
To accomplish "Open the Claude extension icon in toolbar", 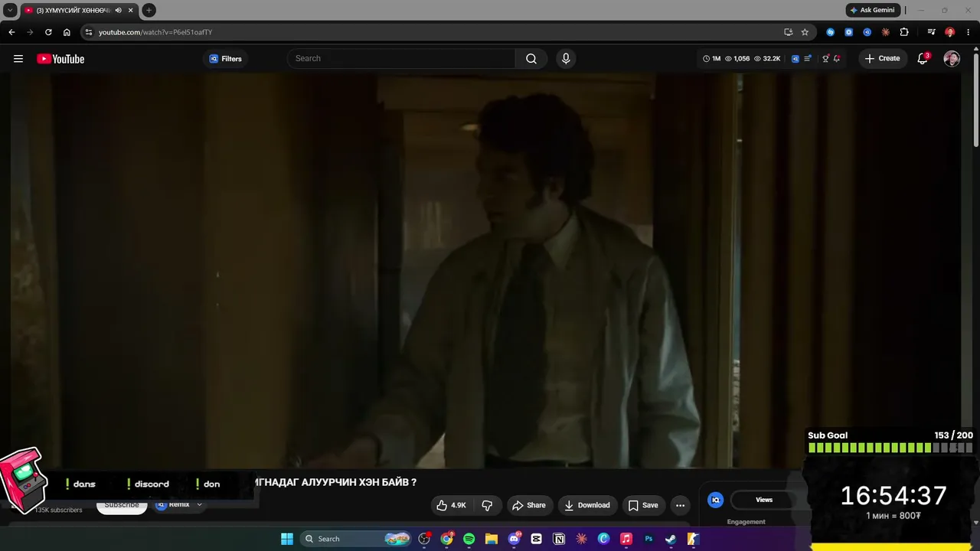I will click(886, 32).
